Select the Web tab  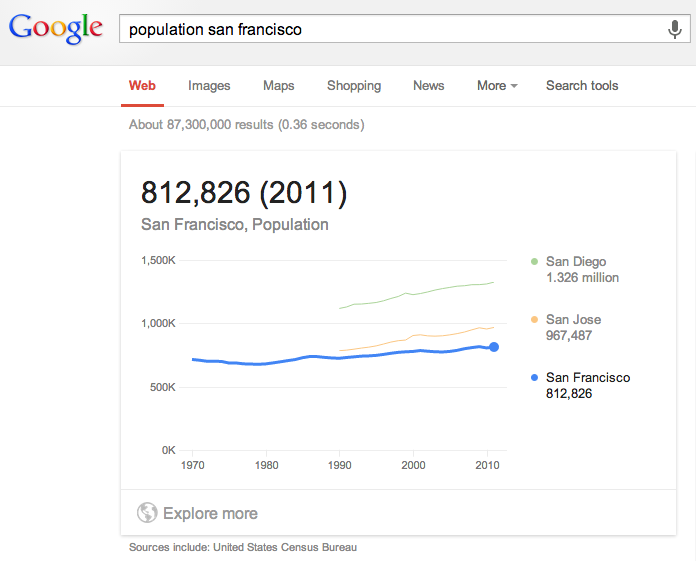coord(142,86)
